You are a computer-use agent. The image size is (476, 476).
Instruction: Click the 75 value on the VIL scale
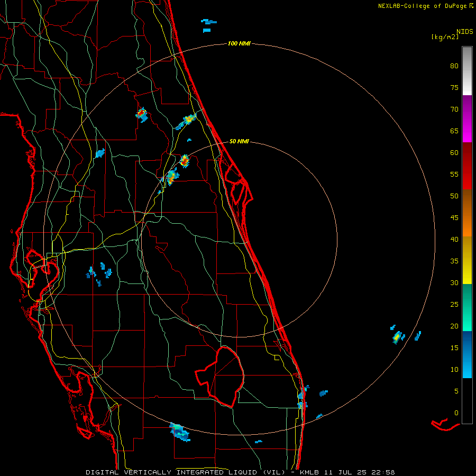coord(454,87)
